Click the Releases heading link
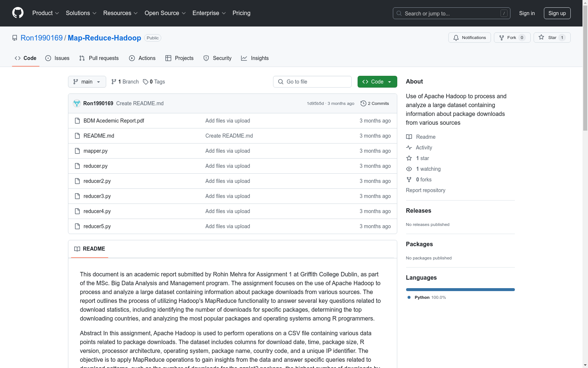Viewport: 588px width, 368px height. pos(419,211)
